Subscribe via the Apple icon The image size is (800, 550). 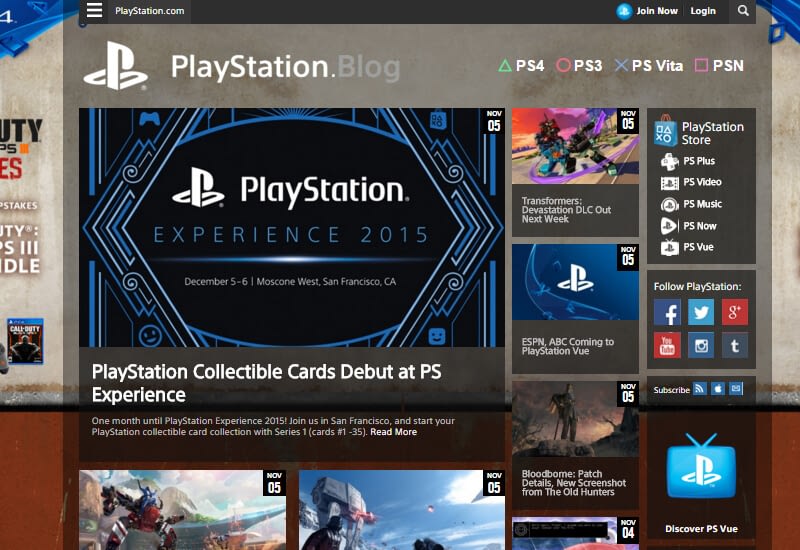pos(718,389)
